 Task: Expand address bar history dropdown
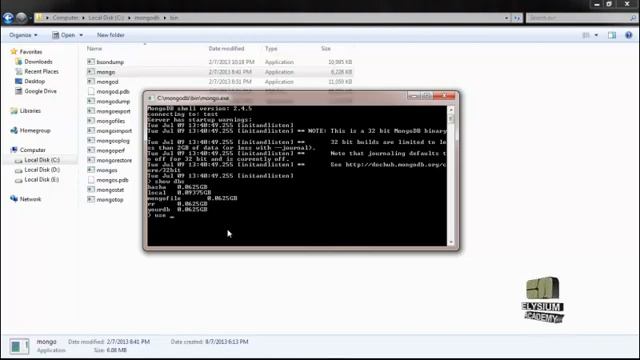[x=506, y=18]
